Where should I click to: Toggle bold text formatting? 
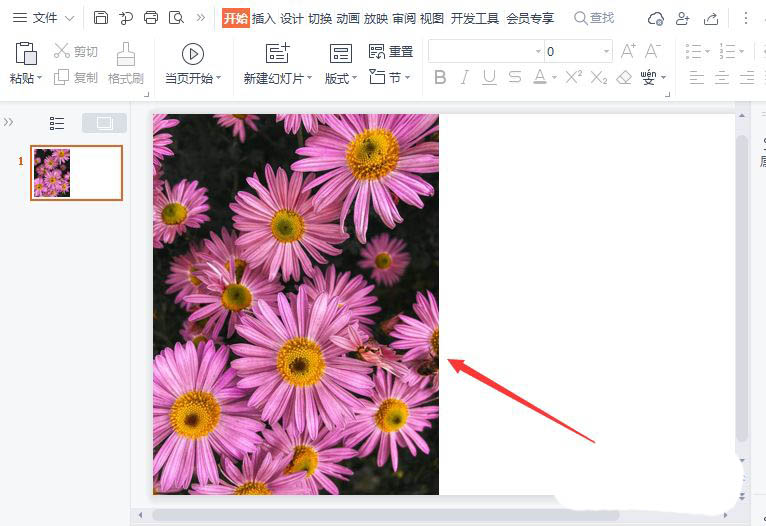pos(440,77)
